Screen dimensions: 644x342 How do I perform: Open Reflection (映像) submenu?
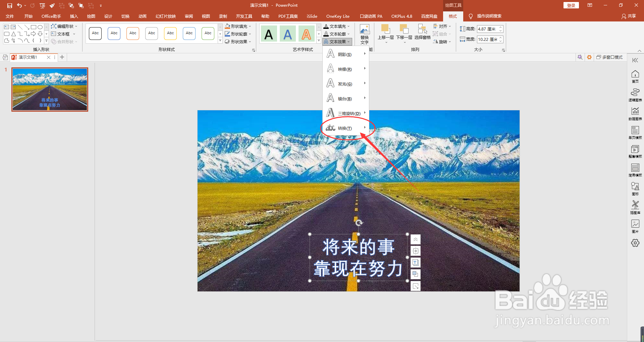pyautogui.click(x=346, y=69)
